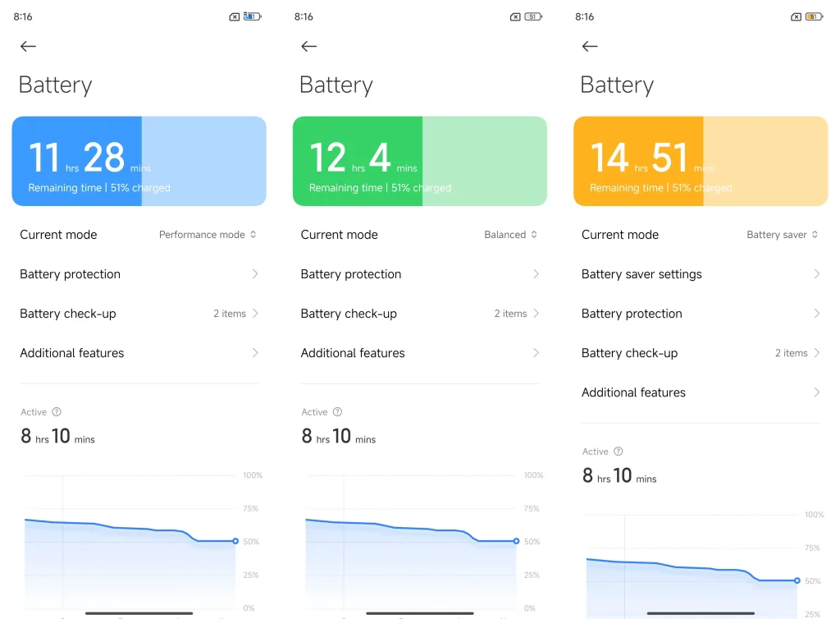
Task: Tap Active help icon on Performance mode screen
Action: (57, 411)
